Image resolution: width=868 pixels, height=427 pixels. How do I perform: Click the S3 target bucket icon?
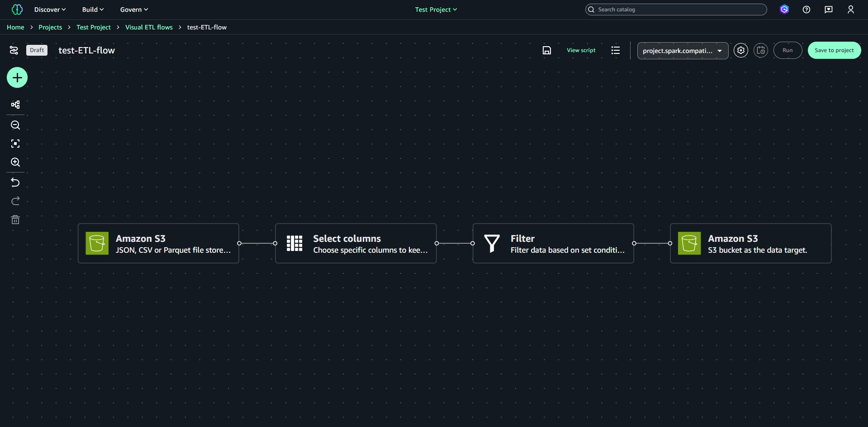[689, 243]
